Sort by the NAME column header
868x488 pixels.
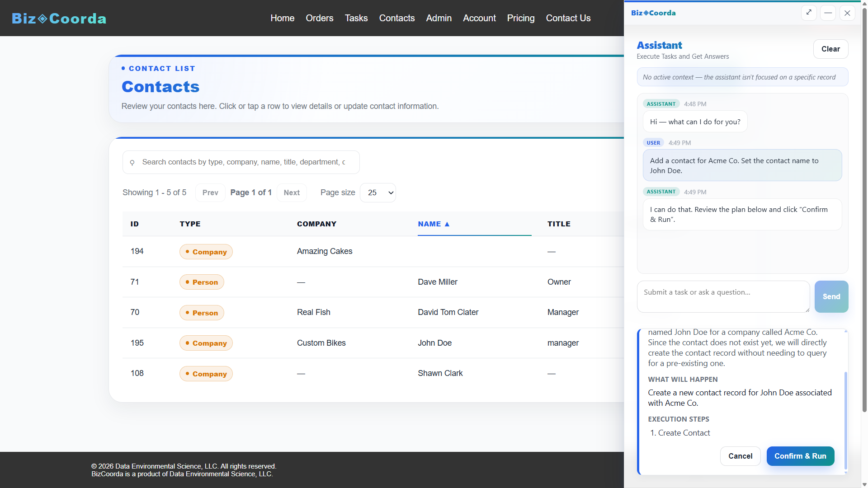[x=434, y=224]
